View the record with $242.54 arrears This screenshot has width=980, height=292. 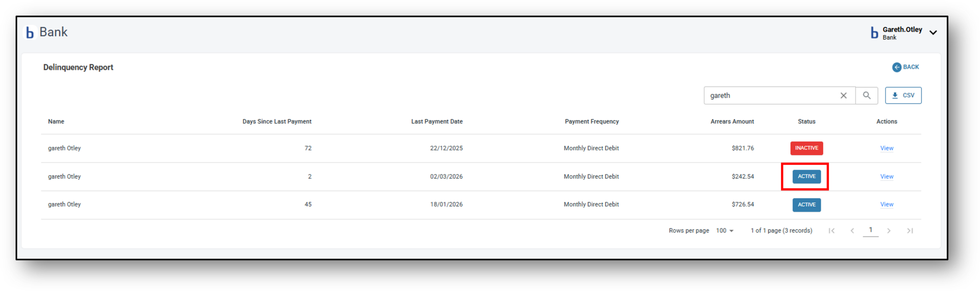(x=887, y=177)
